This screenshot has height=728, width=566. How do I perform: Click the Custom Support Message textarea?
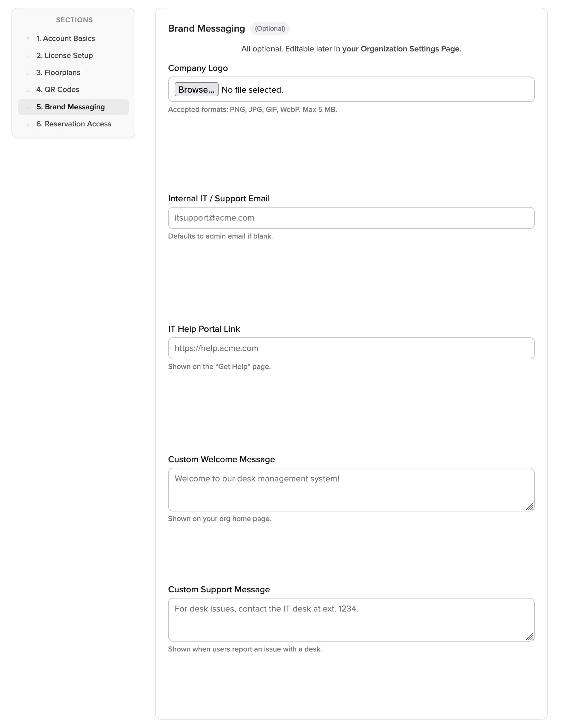tap(351, 619)
